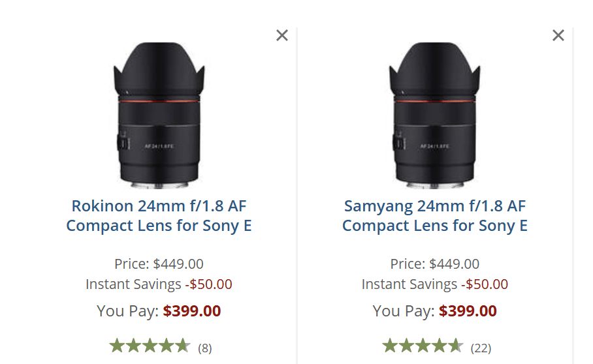The height and width of the screenshot is (364, 593).
Task: Click the Rokinon "You Pay:" label
Action: (127, 311)
